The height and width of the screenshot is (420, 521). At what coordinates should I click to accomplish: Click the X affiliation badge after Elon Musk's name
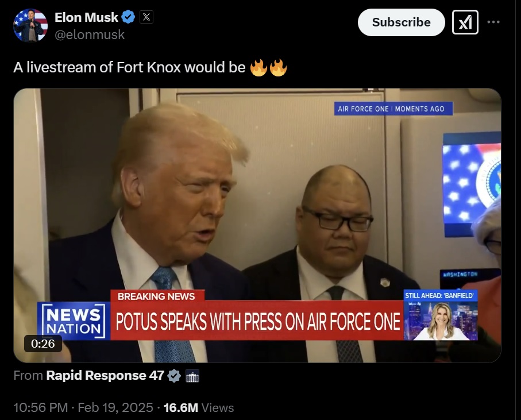pos(146,17)
